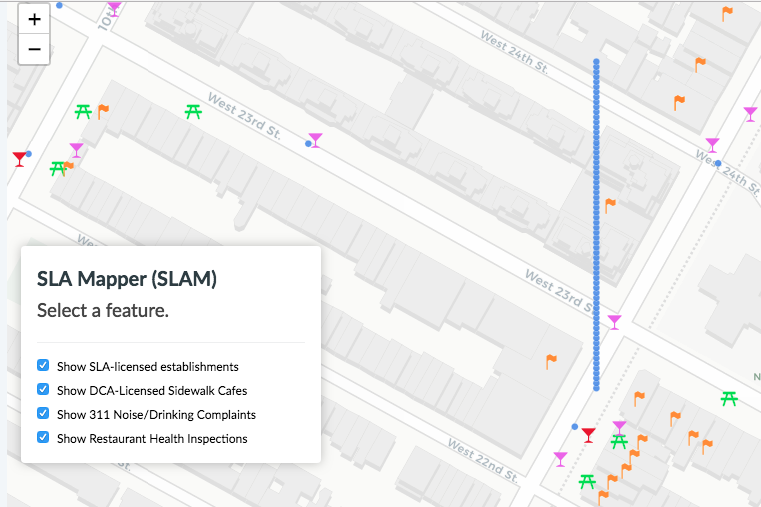The width and height of the screenshot is (761, 507).
Task: Click the zoom out minus button
Action: 34,49
